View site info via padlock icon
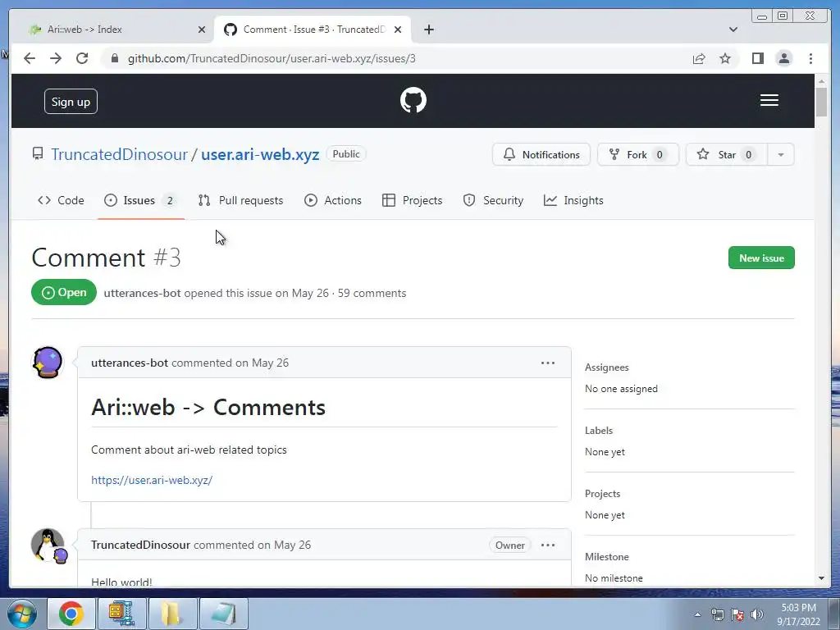This screenshot has height=630, width=840. pos(115,58)
